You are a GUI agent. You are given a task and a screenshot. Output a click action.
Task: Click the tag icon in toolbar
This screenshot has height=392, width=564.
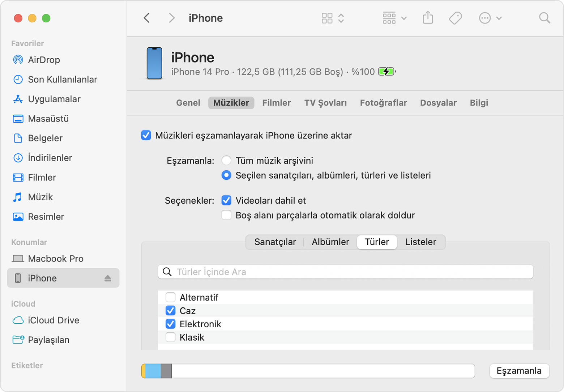455,18
